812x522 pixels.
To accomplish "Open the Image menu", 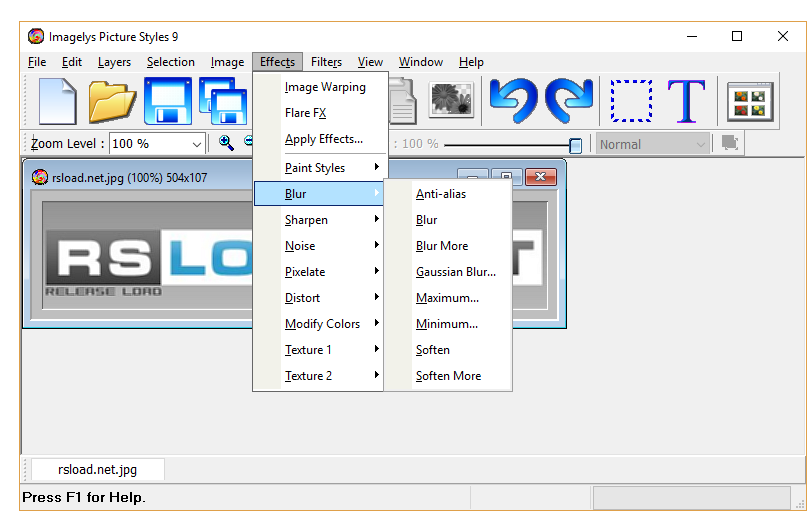I will coord(227,62).
